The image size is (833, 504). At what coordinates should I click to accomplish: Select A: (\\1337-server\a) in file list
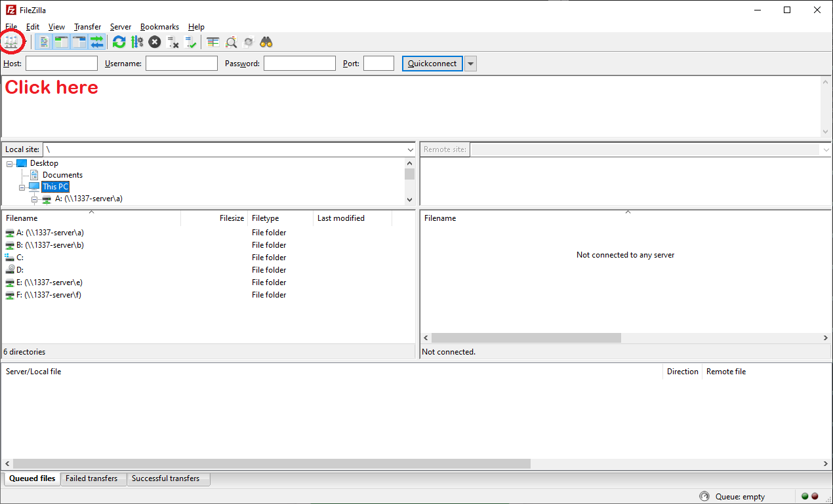[50, 233]
